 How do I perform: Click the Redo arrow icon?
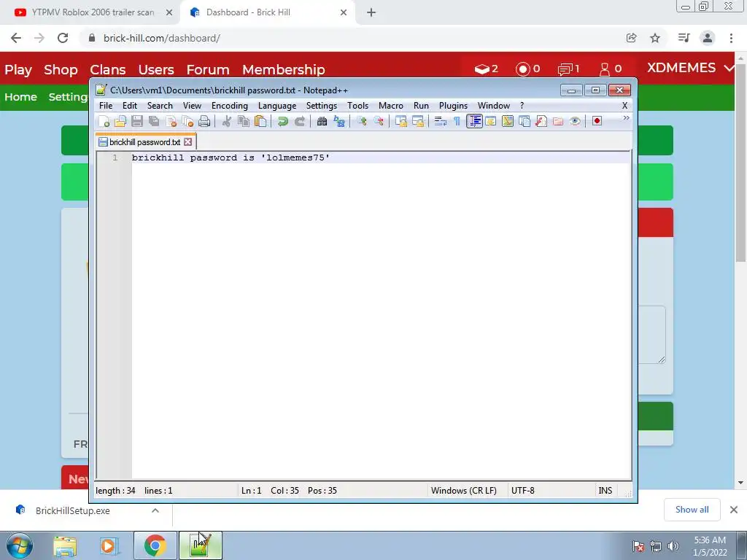click(x=300, y=122)
